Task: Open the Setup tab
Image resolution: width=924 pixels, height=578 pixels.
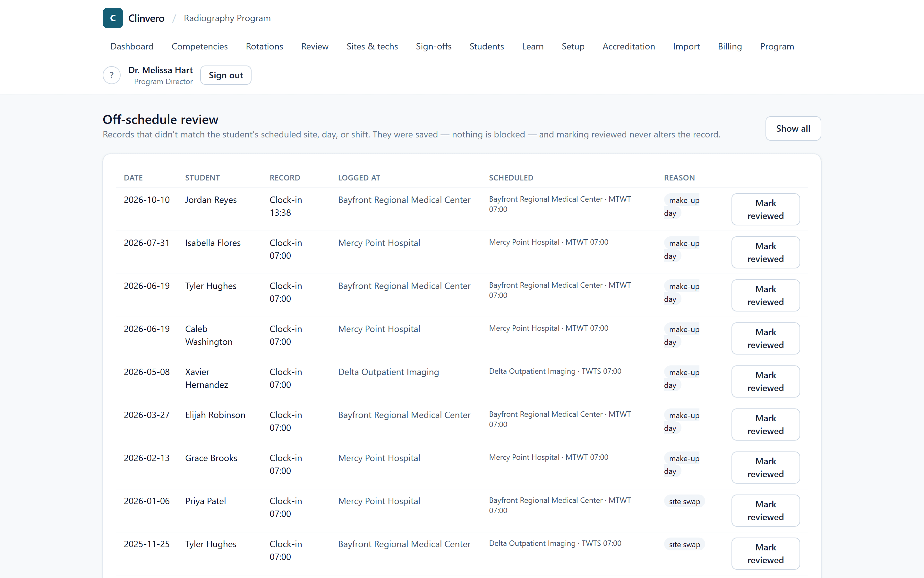Action: point(573,46)
